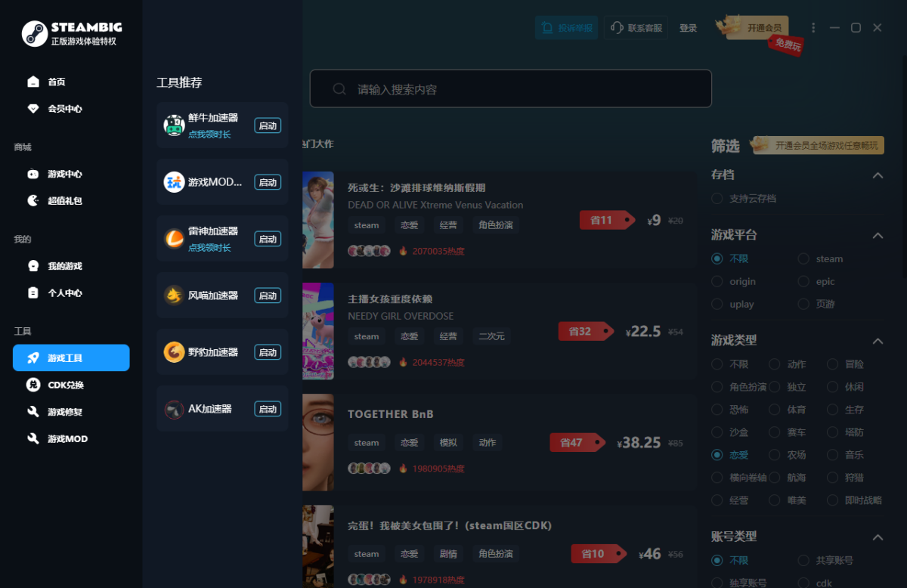
Task: Click the Steambig logo icon
Action: pos(35,33)
